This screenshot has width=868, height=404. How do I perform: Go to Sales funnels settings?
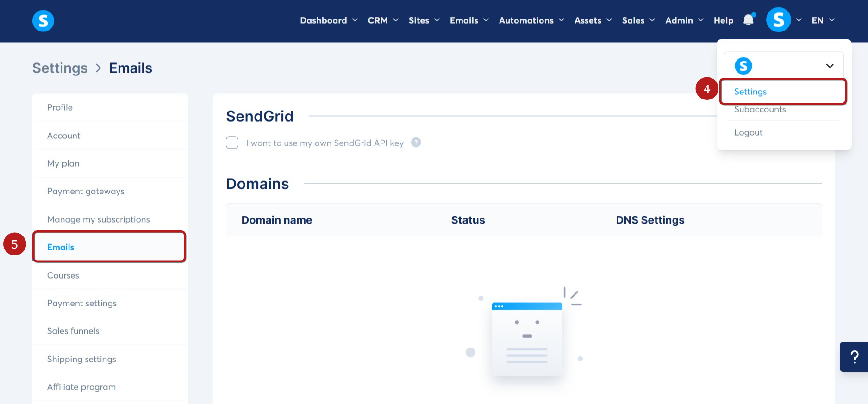110,331
